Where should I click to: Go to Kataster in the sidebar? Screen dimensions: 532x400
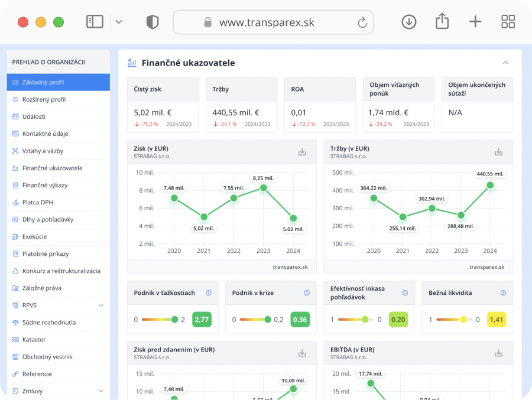click(34, 340)
